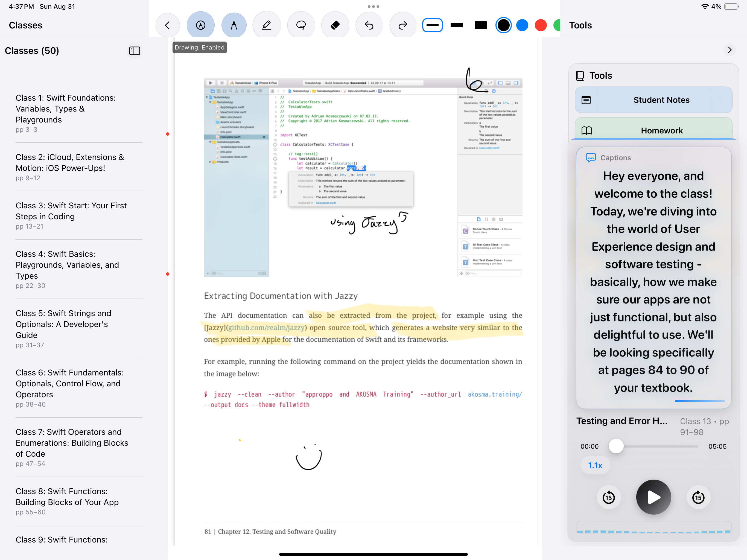Viewport: 747px width, 560px height.
Task: Redo the drawing stroke
Action: tap(402, 25)
